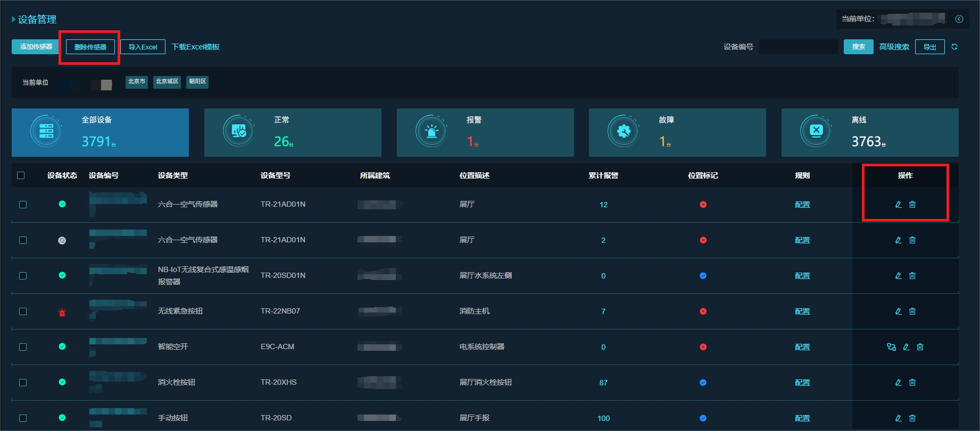Click the blue location marker for 展厅消火栓按钮
Image resolution: width=980 pixels, height=431 pixels.
click(x=703, y=383)
